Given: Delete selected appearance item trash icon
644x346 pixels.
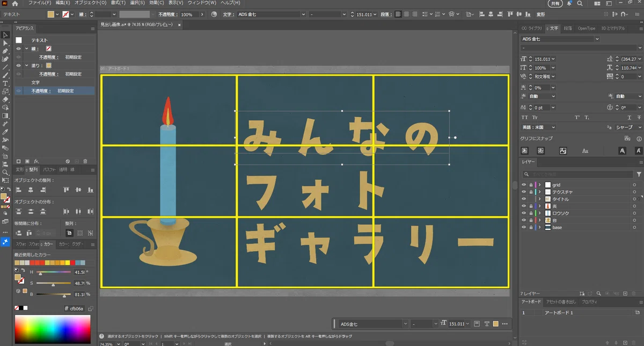Looking at the screenshot, I should coord(85,161).
